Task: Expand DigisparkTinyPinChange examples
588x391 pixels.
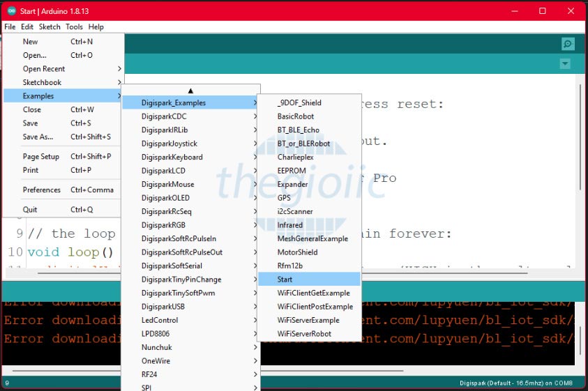Action: (x=190, y=279)
